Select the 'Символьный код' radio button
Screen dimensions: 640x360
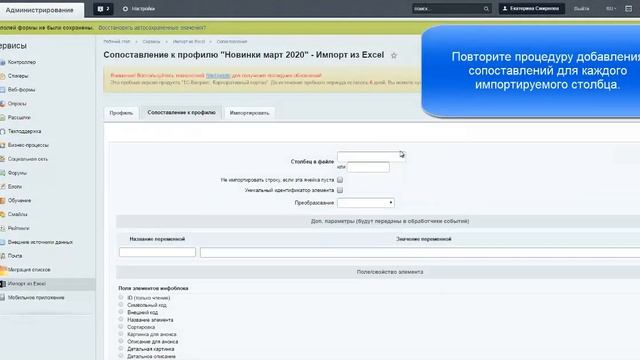pyautogui.click(x=121, y=304)
